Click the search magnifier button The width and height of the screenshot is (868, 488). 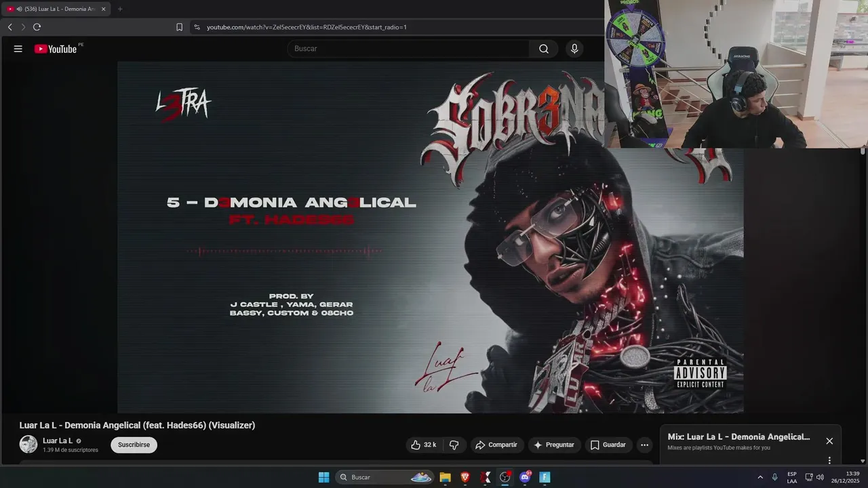(544, 49)
